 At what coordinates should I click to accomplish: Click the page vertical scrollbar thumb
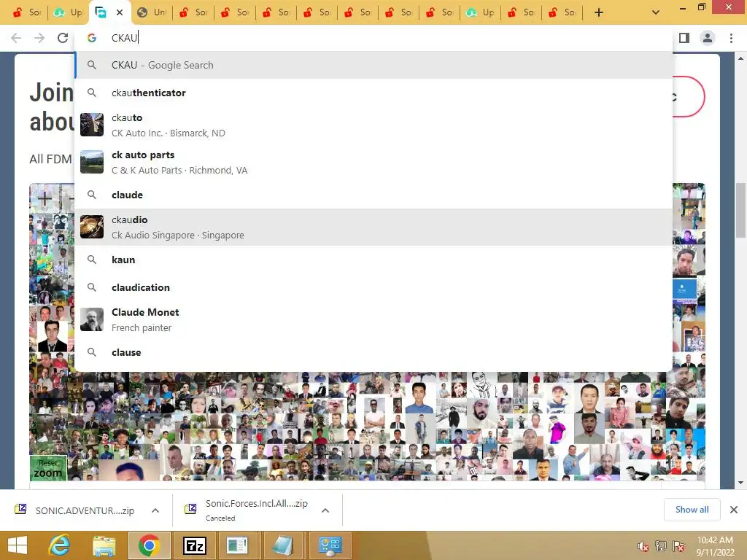click(x=741, y=209)
